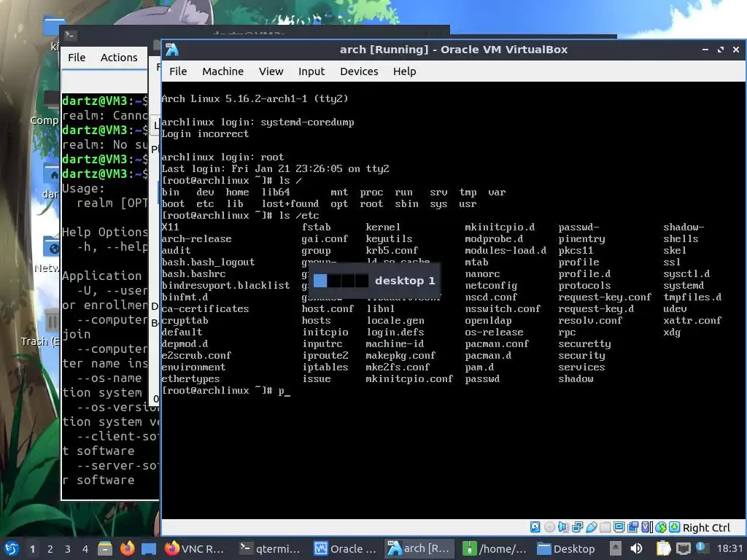Maximize the arch VirtualBox window
The width and height of the screenshot is (747, 560).
(x=720, y=50)
